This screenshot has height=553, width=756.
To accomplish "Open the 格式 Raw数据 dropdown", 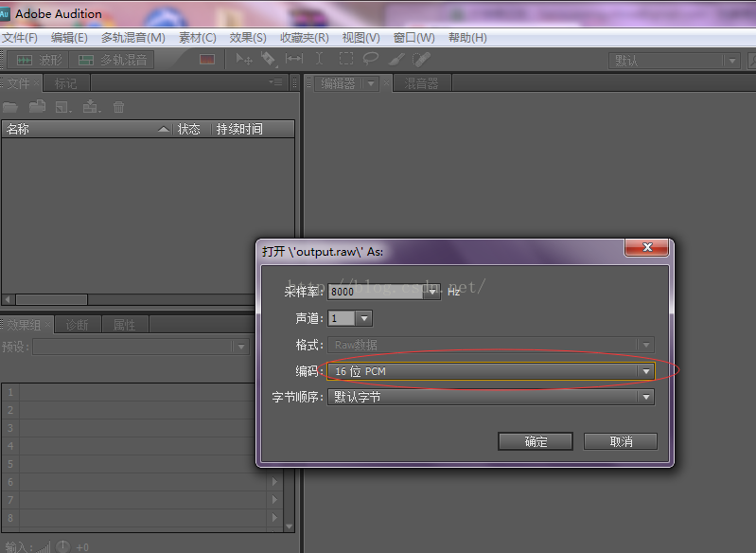I will tap(491, 345).
